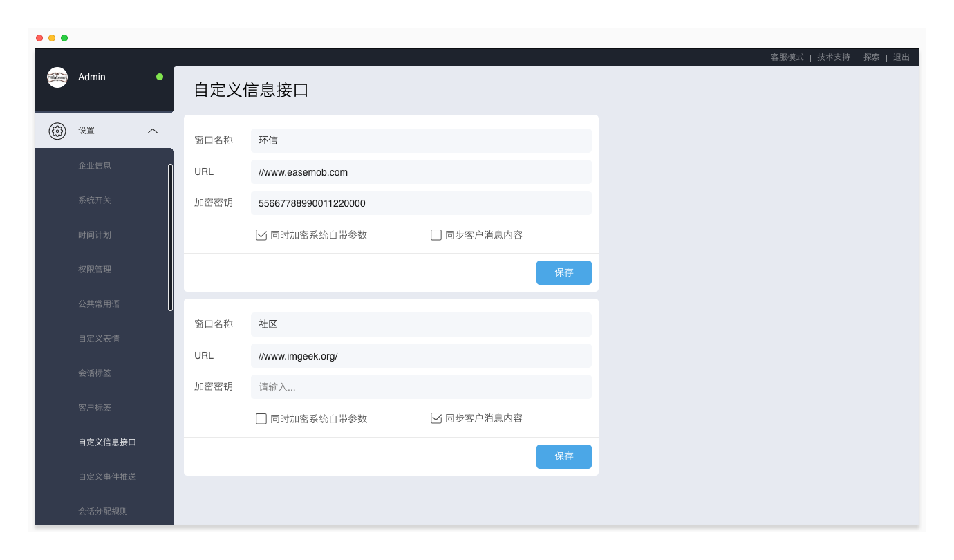Image resolution: width=954 pixels, height=560 pixels.
Task: Click the green online status dot
Action: 160,77
